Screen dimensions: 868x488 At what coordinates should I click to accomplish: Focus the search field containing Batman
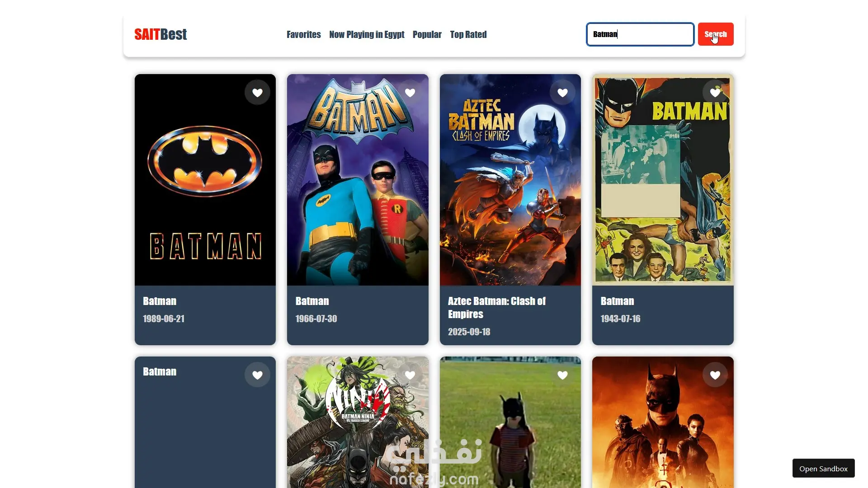click(x=640, y=34)
